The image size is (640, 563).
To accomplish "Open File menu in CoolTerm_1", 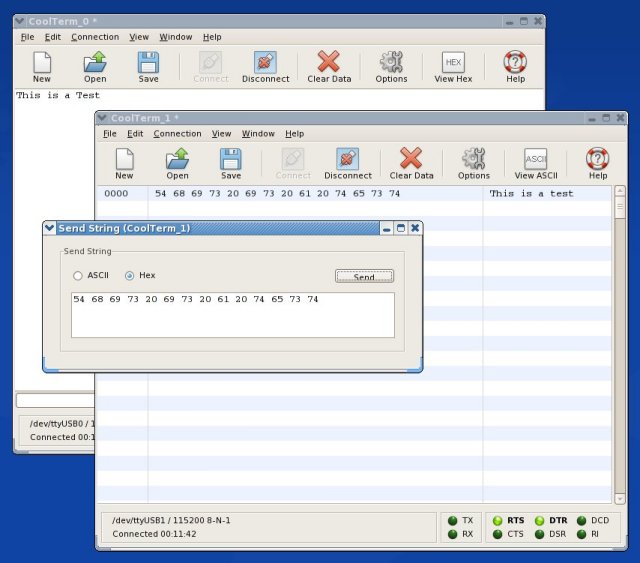I will (x=110, y=134).
